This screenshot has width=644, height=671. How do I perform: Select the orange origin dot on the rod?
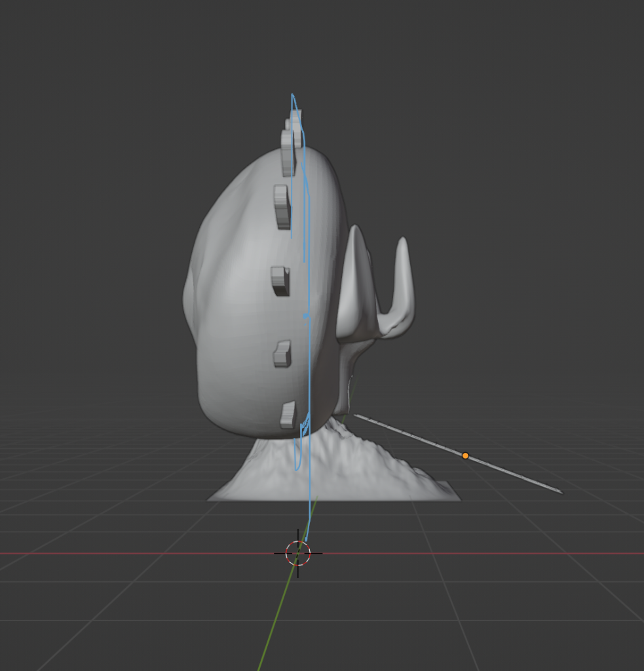click(x=465, y=455)
